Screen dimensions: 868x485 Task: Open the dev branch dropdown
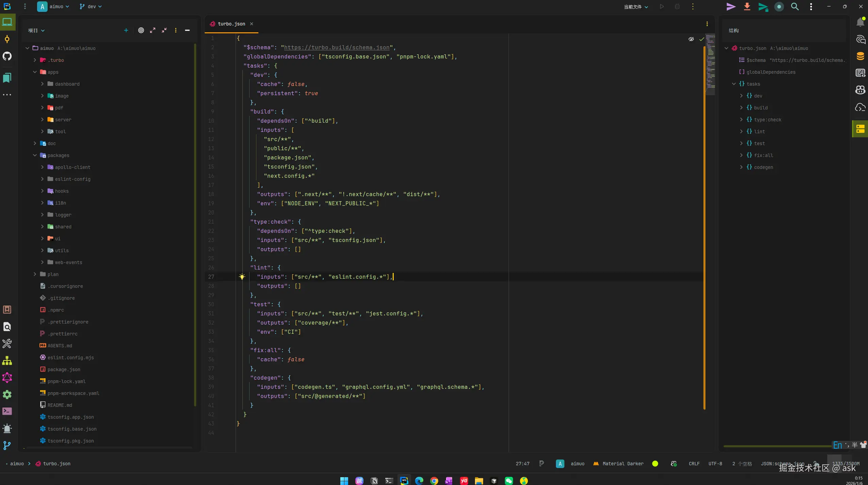pos(90,6)
